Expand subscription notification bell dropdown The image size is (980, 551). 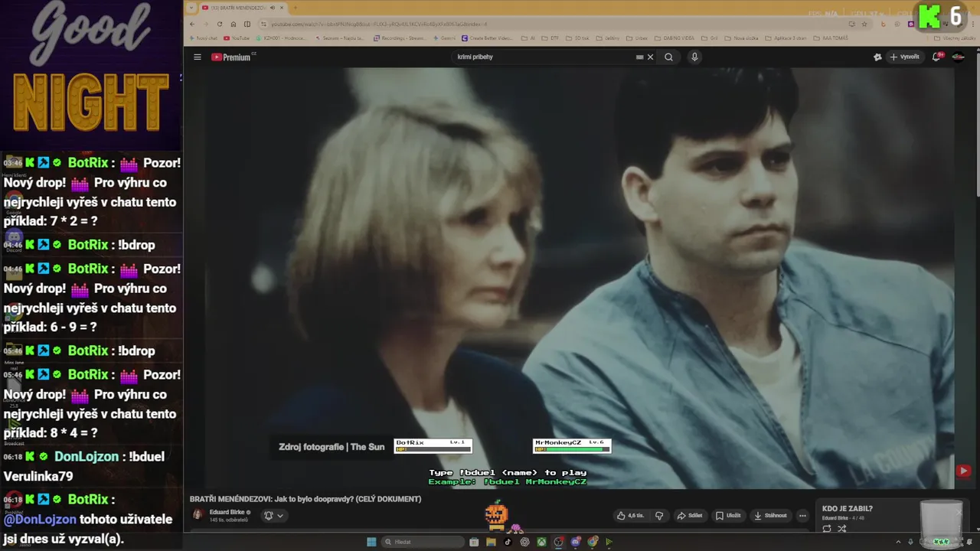click(273, 516)
